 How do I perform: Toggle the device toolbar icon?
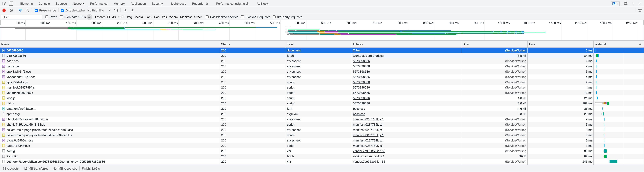point(11,4)
